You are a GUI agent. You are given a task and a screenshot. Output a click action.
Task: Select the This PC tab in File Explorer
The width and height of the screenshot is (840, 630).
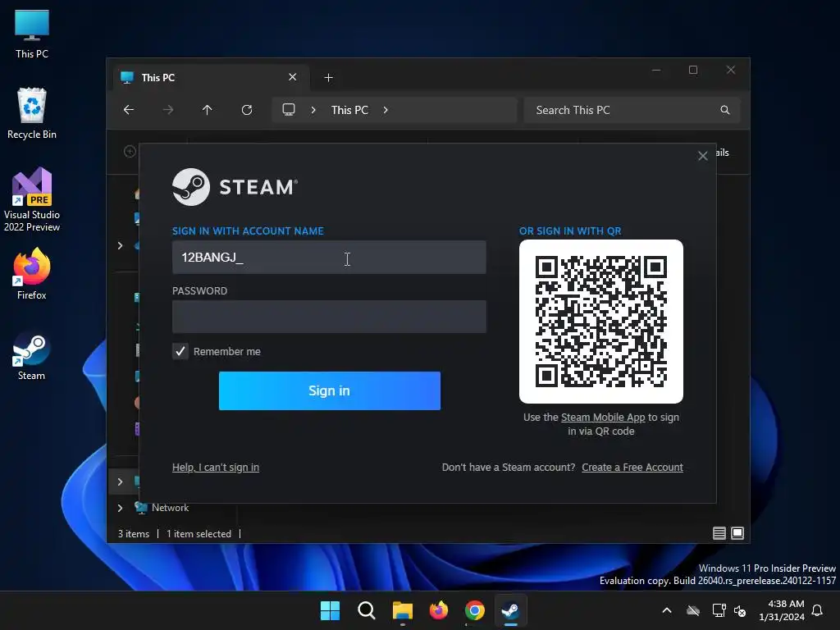211,78
